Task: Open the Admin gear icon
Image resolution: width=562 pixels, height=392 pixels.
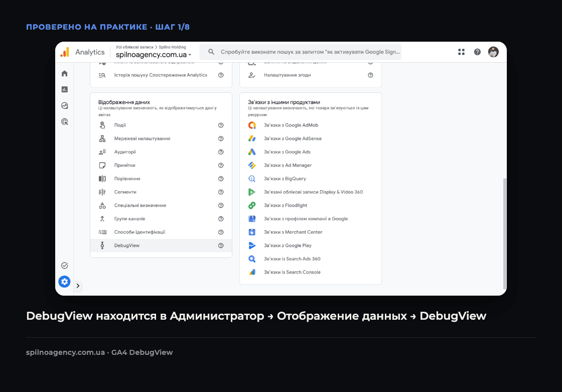Action: [65, 282]
